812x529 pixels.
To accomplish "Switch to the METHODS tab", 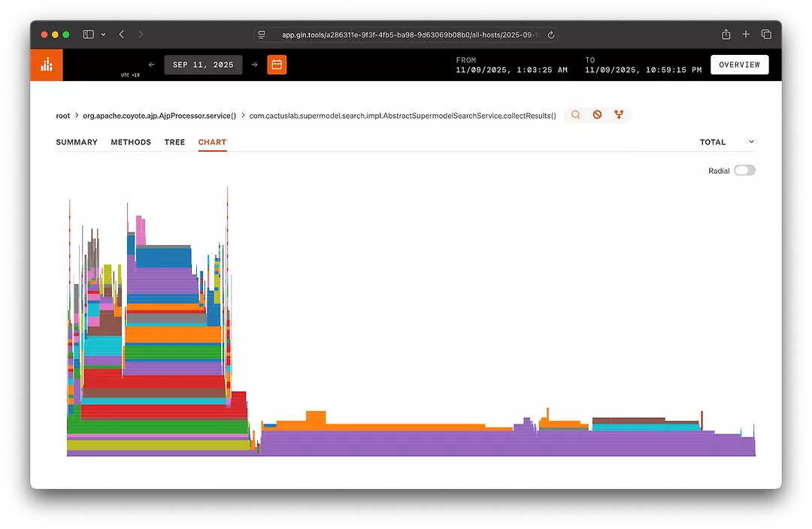I will pos(130,142).
